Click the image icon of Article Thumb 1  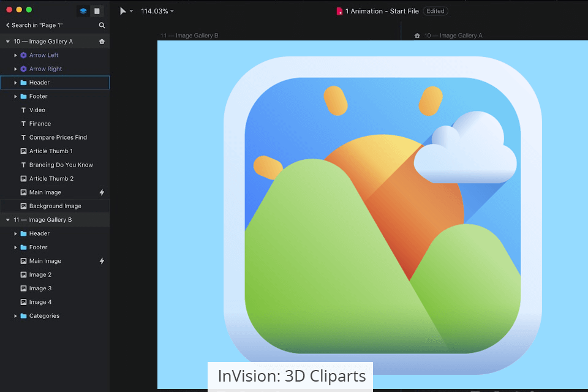[23, 151]
